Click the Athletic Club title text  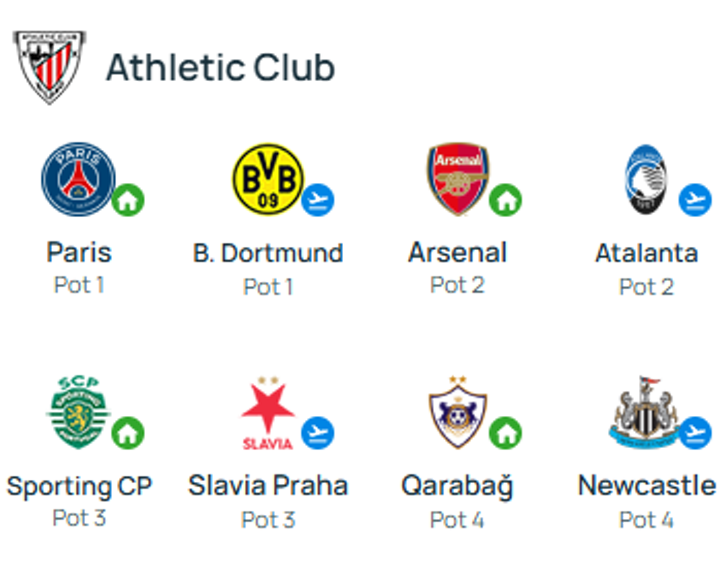coord(220,68)
